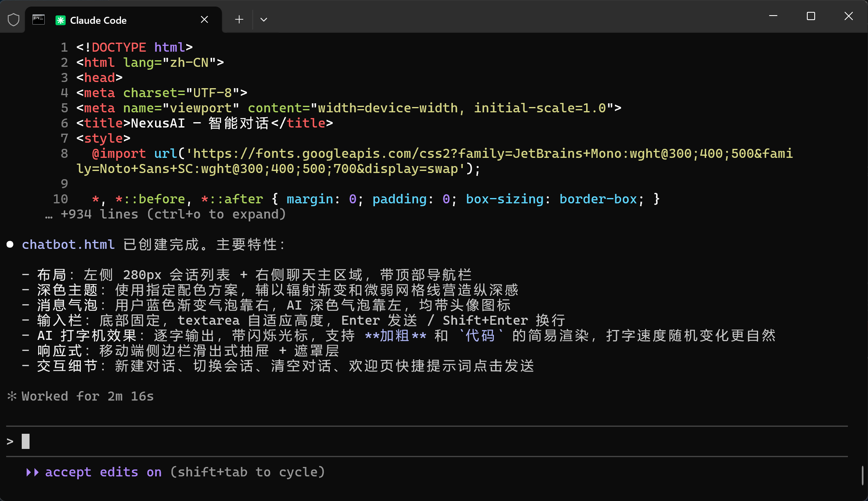Click the green Claude Code tab icon
Screen dimensions: 868x501
[x=60, y=20]
